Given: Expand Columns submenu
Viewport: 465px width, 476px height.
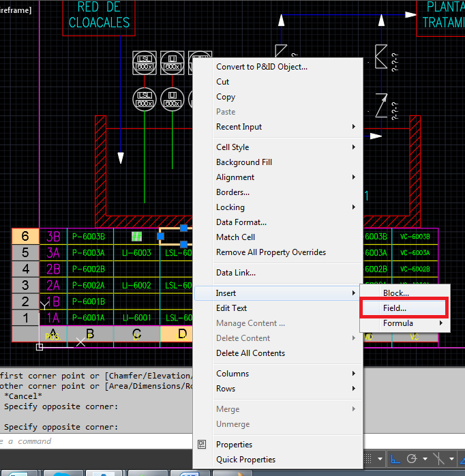Looking at the screenshot, I should click(278, 374).
